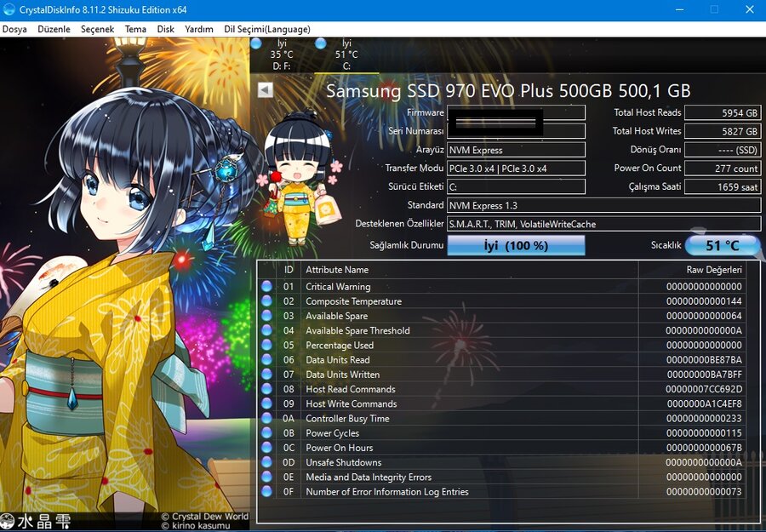The height and width of the screenshot is (532, 766).
Task: Select the C: disk at 51 °C
Action: pyautogui.click(x=346, y=54)
